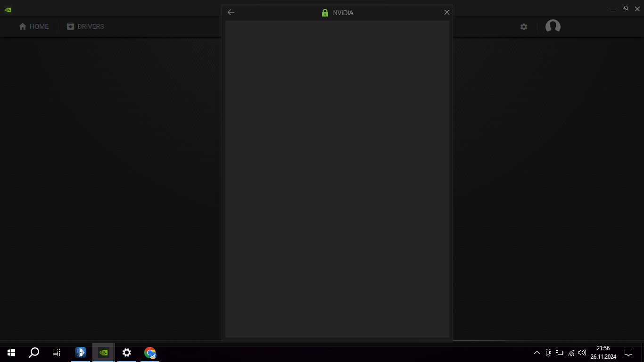The height and width of the screenshot is (362, 644).
Task: Open Windows Settings from the taskbar
Action: [127, 353]
